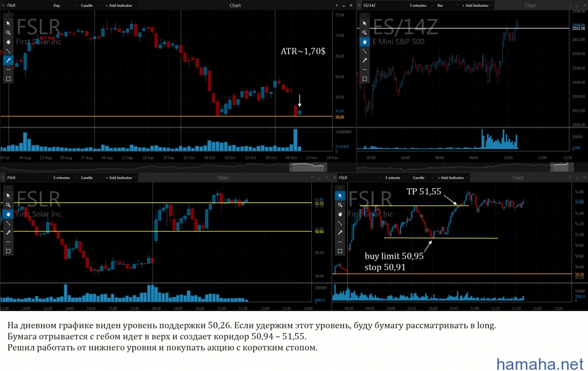Select the rectangle tool in ES/14Z chart

(x=364, y=78)
